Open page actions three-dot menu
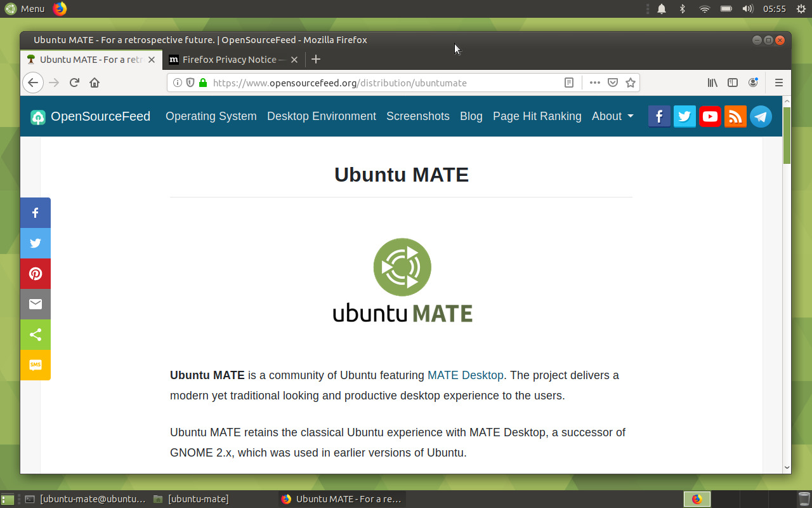This screenshot has height=508, width=812. tap(594, 83)
